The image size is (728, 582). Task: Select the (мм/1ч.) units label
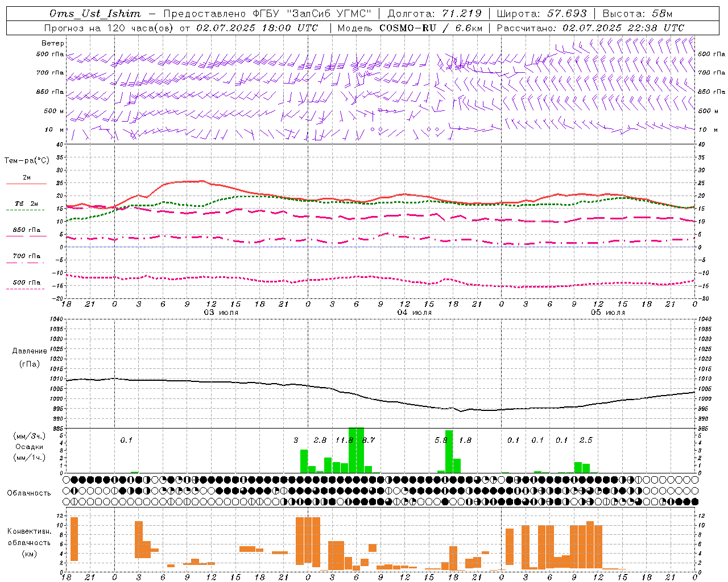[x=30, y=458]
